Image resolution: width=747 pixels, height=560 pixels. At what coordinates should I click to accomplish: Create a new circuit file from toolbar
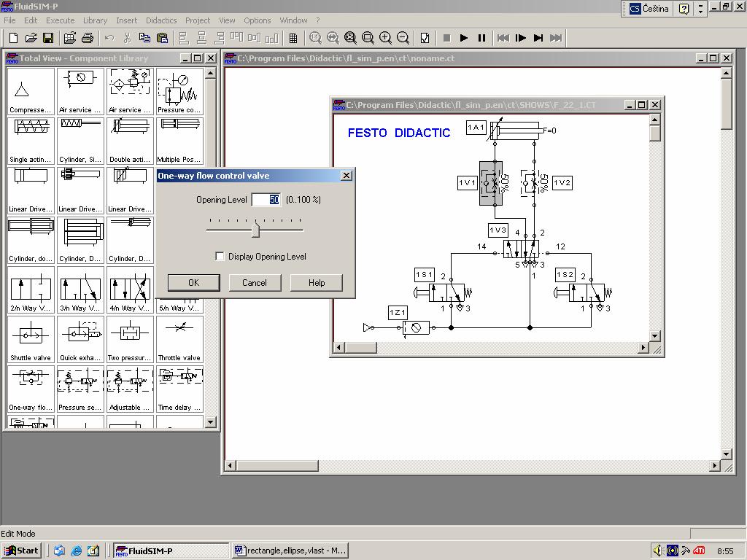[x=14, y=38]
